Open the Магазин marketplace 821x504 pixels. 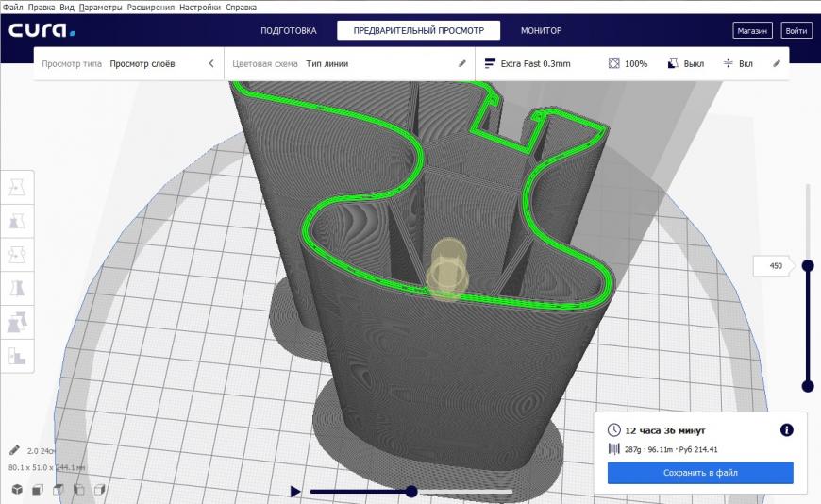[752, 31]
